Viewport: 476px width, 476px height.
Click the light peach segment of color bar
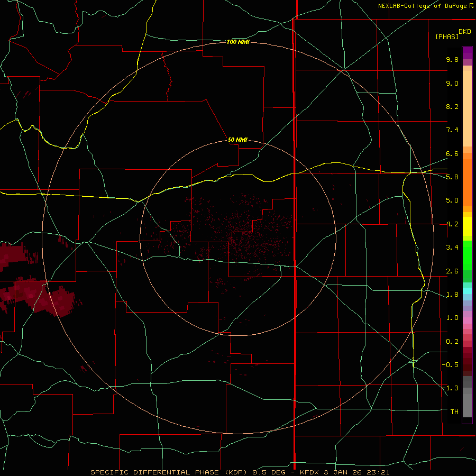coord(467,108)
